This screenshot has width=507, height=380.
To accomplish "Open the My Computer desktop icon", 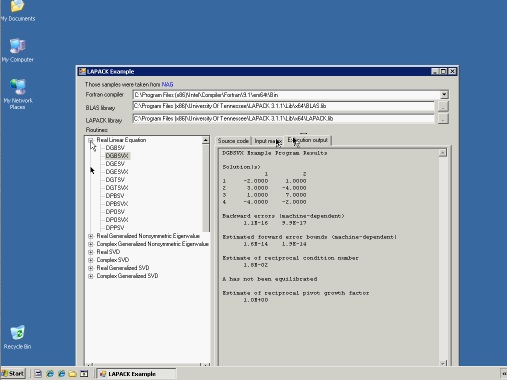I will (x=17, y=51).
